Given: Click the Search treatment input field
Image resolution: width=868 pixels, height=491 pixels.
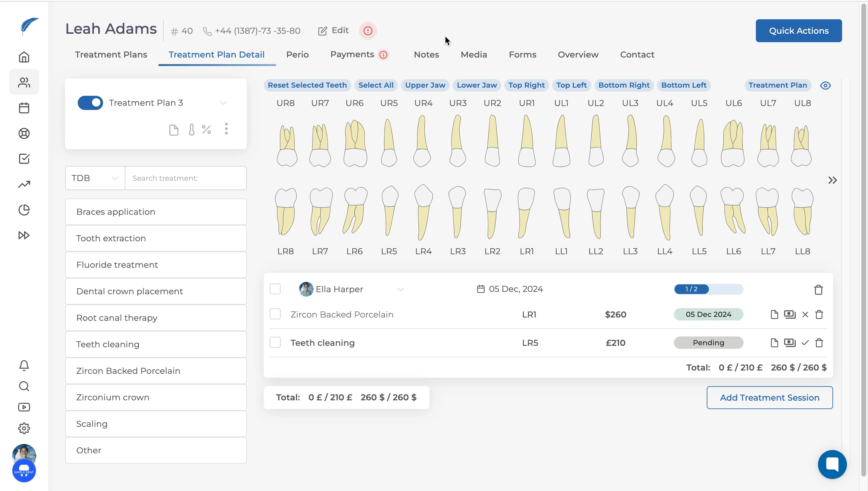Looking at the screenshot, I should point(186,178).
